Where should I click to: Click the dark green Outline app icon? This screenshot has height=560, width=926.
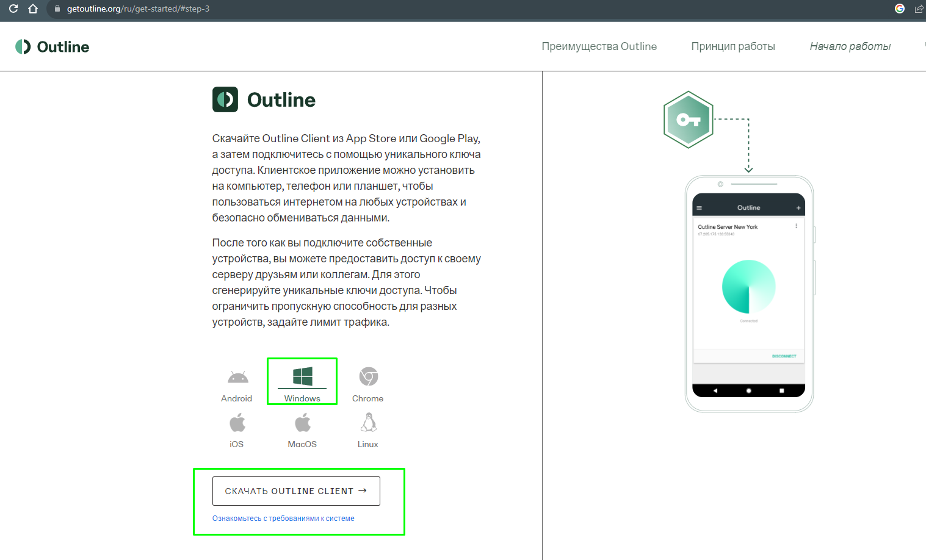point(225,99)
